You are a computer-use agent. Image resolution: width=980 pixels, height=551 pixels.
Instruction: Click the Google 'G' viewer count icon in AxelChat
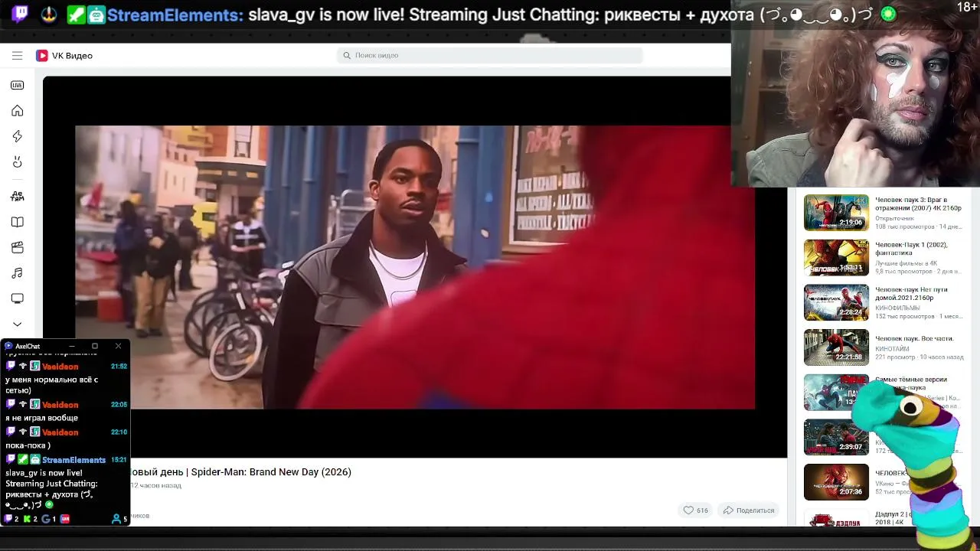(x=46, y=519)
